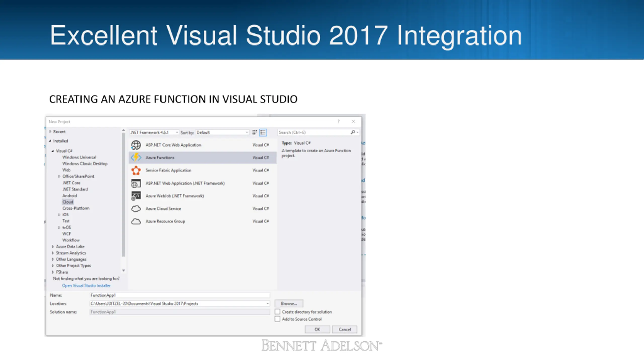
Task: Select Windows Classic Desktop category
Action: pos(85,164)
